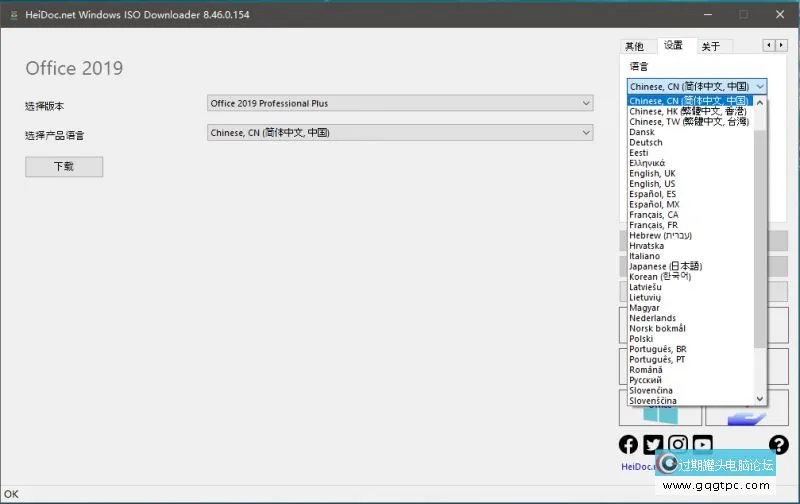The width and height of the screenshot is (800, 504).
Task: Click the tab scroll left arrow
Action: click(x=768, y=45)
